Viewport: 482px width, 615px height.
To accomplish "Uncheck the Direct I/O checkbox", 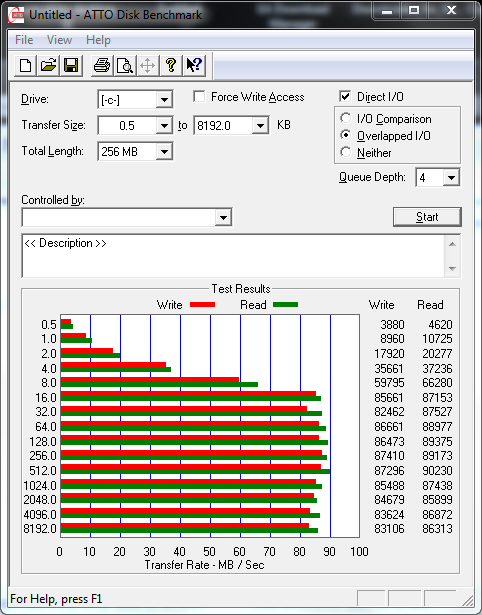I will pos(345,96).
